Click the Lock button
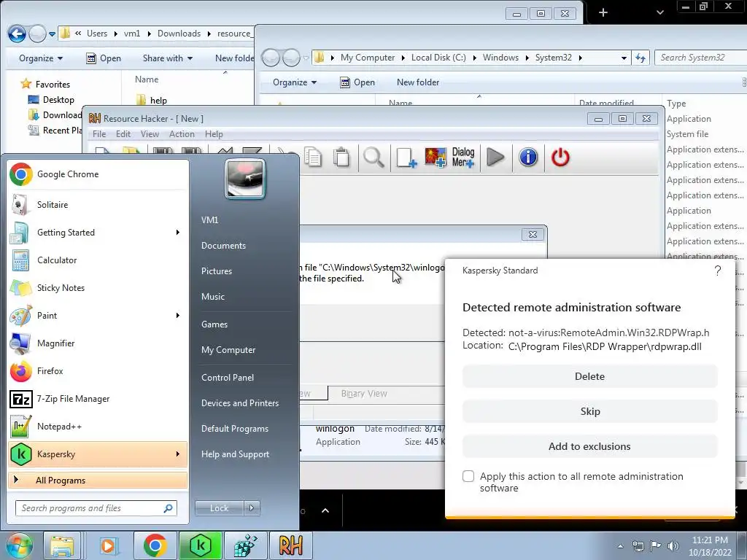The height and width of the screenshot is (560, 747). [219, 508]
